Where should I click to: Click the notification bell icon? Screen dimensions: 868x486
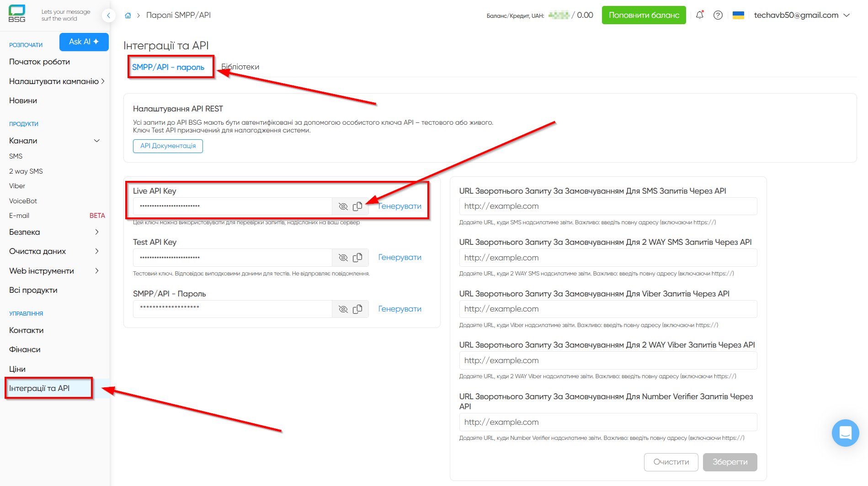(x=699, y=15)
